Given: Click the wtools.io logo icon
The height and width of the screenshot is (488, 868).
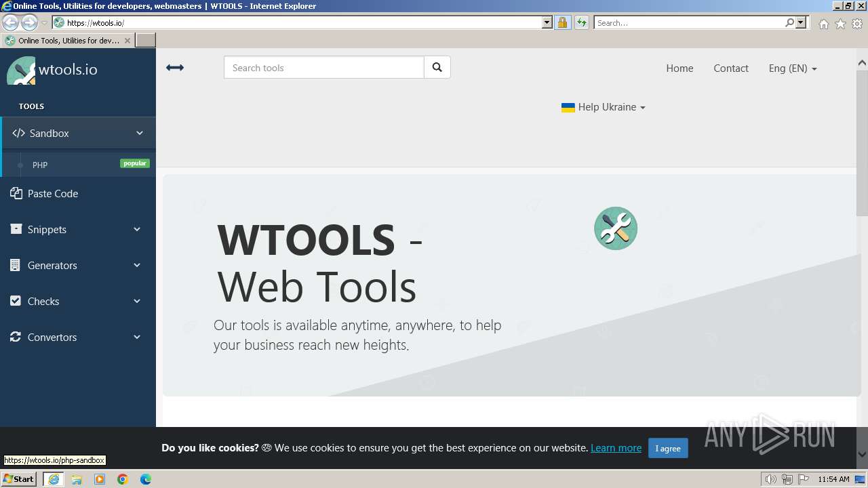Looking at the screenshot, I should (21, 70).
